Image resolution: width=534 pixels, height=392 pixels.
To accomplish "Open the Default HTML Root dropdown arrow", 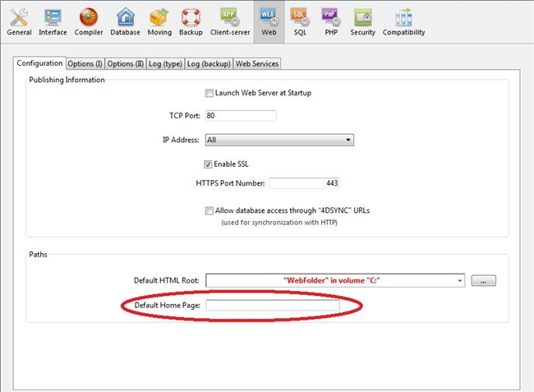I will 460,281.
